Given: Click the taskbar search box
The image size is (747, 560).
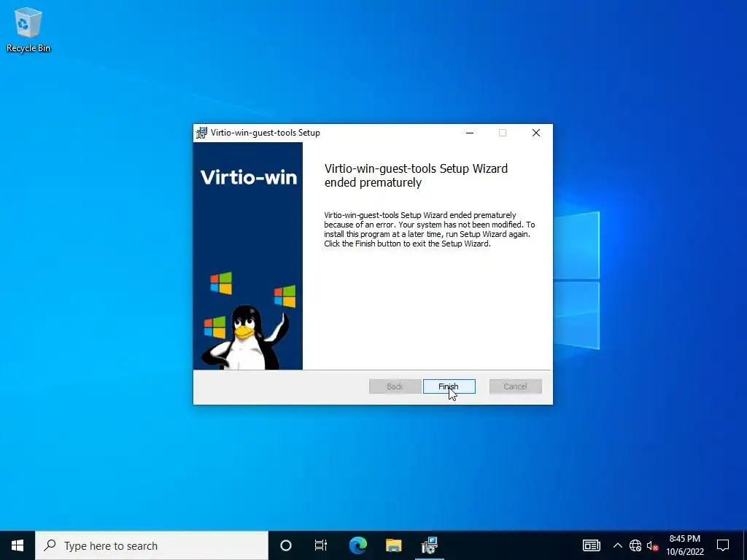Looking at the screenshot, I should (152, 545).
